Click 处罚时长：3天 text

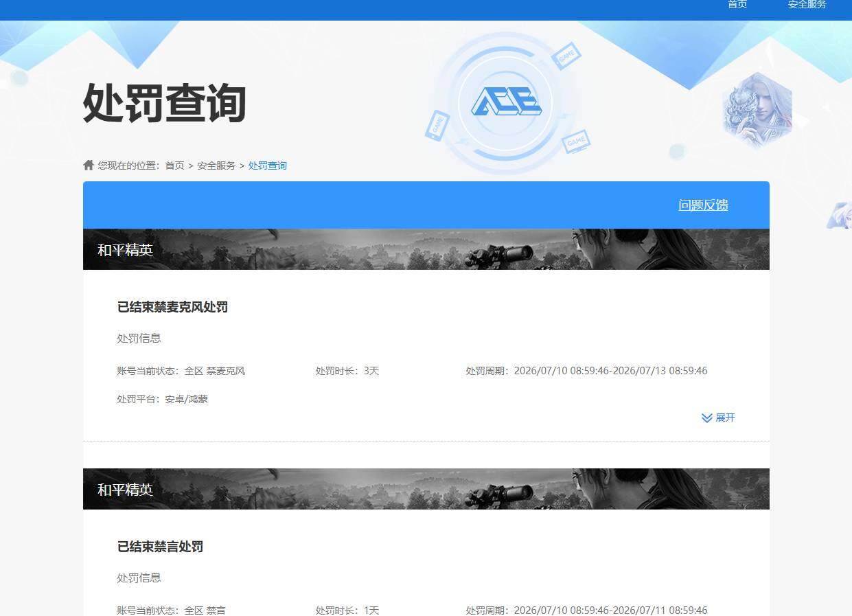point(347,371)
